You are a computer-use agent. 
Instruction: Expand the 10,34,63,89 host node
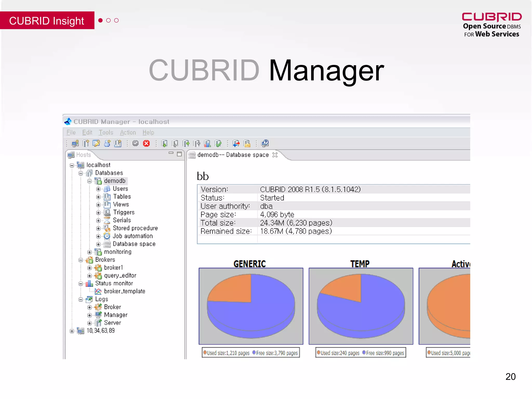point(72,331)
